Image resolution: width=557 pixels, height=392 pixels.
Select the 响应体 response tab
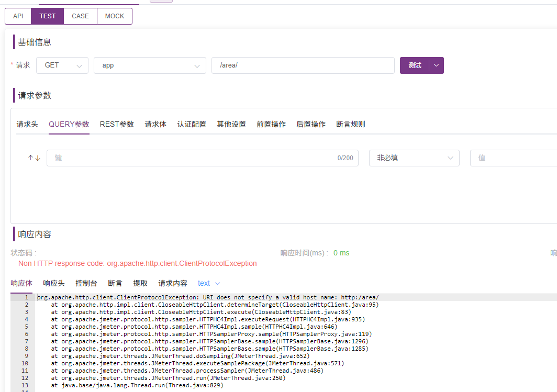click(x=21, y=283)
